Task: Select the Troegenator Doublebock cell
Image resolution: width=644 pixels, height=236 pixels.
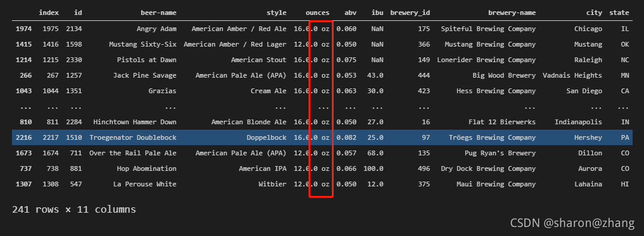Action: point(133,137)
